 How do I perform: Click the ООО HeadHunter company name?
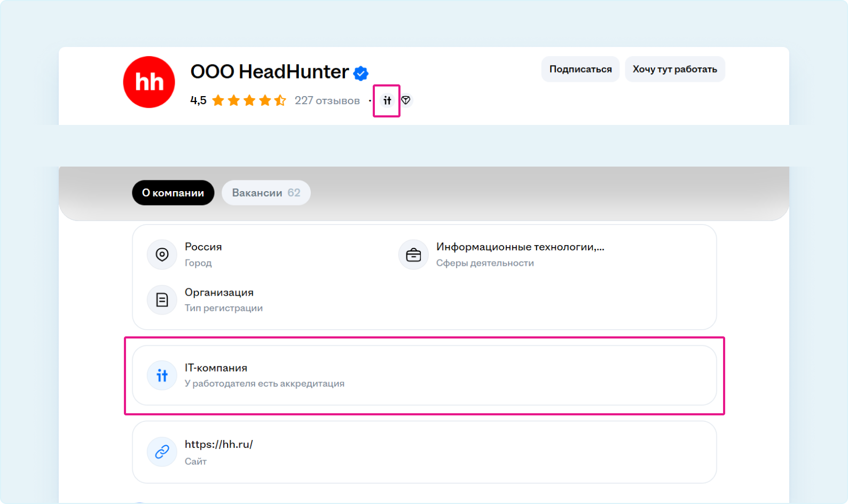(270, 72)
